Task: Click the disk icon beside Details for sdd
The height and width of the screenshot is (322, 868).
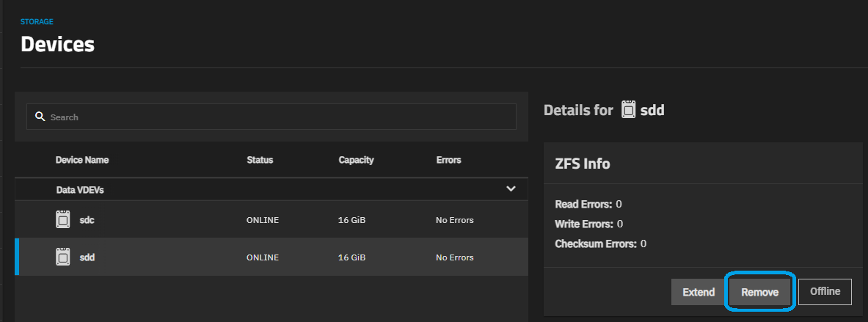Action: (x=628, y=110)
